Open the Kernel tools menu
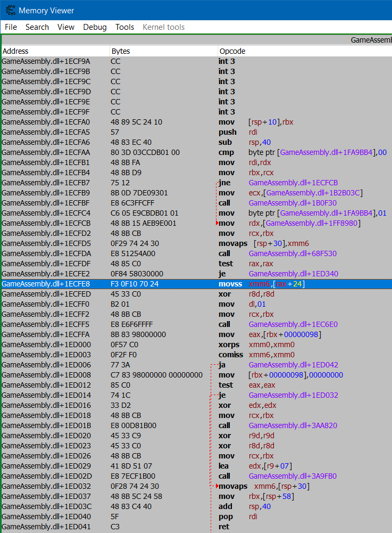 163,27
